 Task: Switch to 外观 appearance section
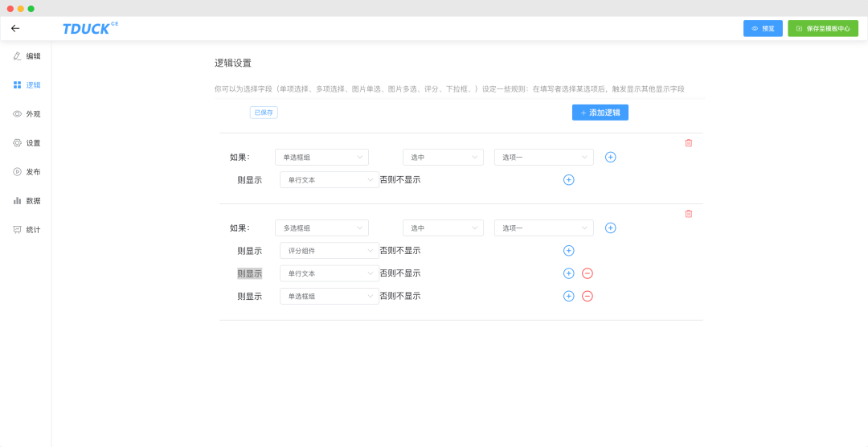pyautogui.click(x=27, y=114)
